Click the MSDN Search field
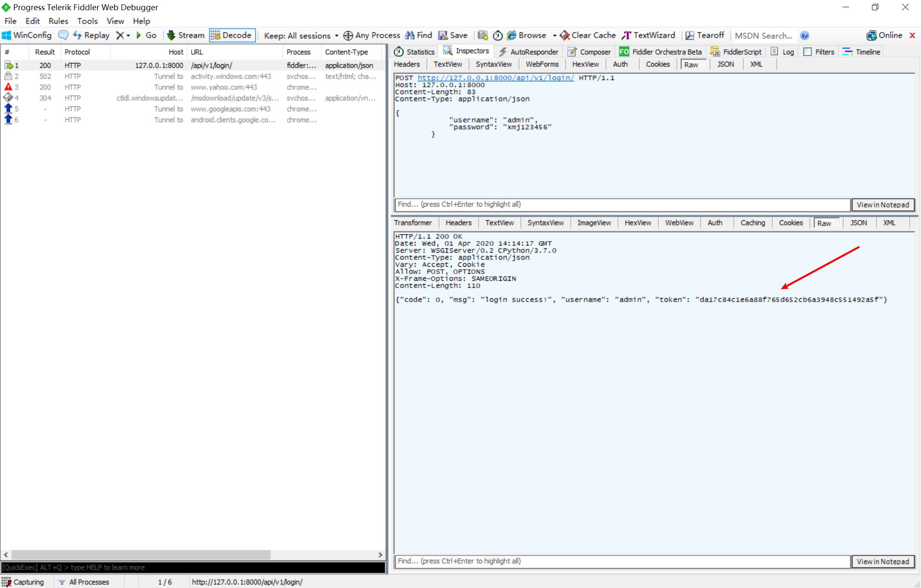921x588 pixels. coord(764,36)
